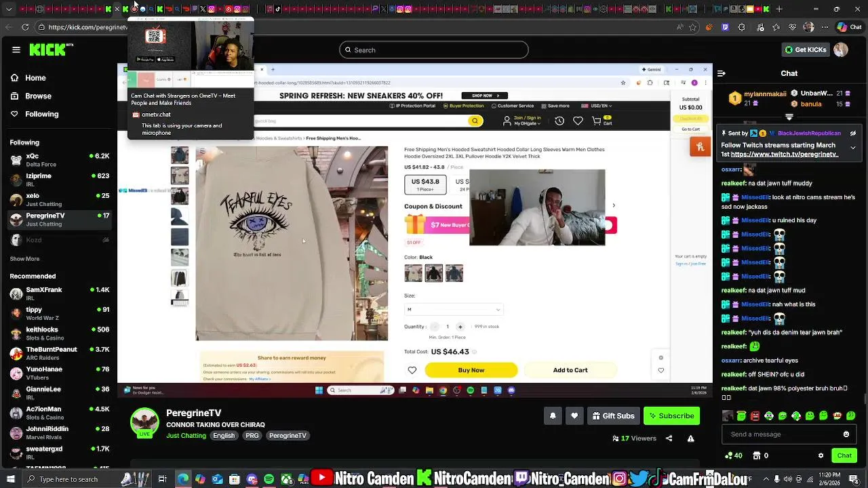Select the black hoodie color swatch
Screen dimensions: 868x488
click(x=433, y=273)
